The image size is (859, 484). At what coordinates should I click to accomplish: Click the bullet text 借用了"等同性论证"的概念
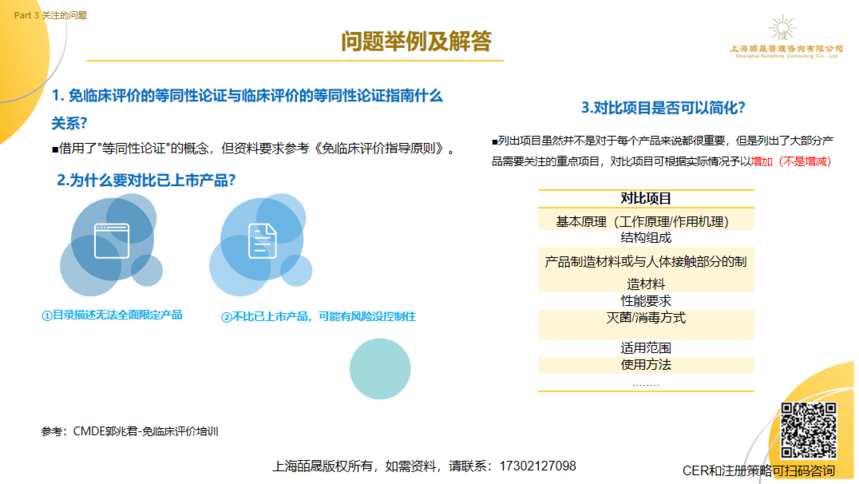[254, 149]
